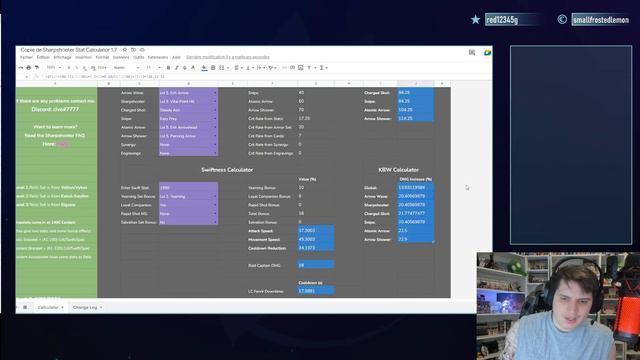Screen dimensions: 640x360
Task: Open the Affichage menu
Action: (62, 58)
